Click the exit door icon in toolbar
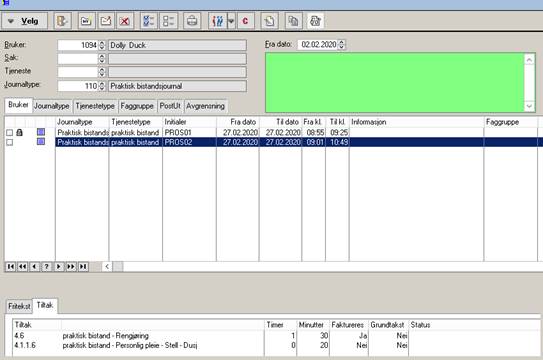This screenshot has width=543, height=360. pos(63,21)
